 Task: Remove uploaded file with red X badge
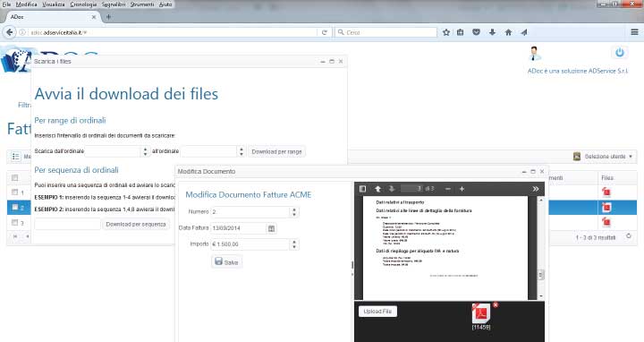click(x=496, y=305)
